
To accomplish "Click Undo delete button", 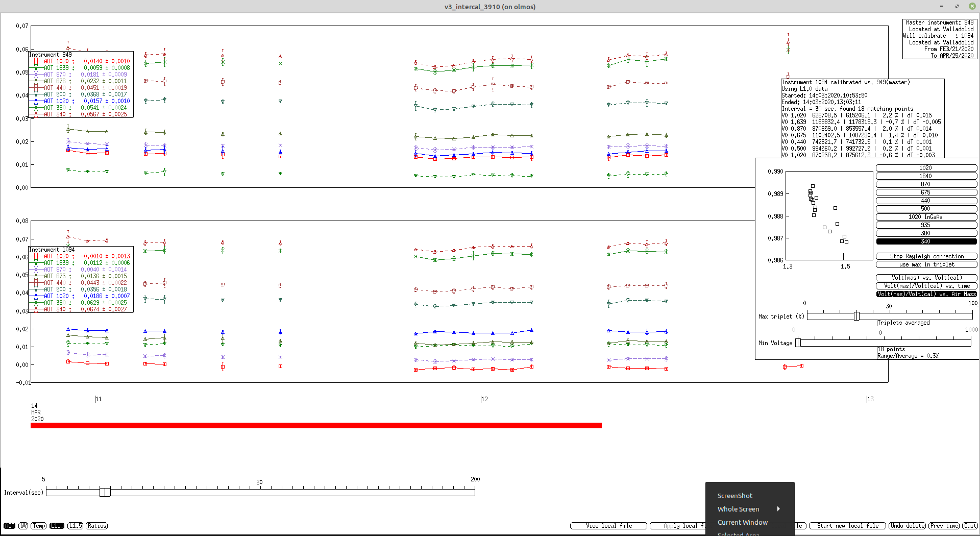I will tap(907, 526).
